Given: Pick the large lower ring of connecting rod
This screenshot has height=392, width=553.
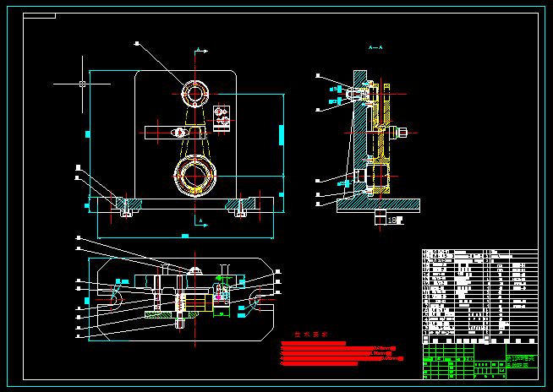Looking at the screenshot, I should click(194, 176).
